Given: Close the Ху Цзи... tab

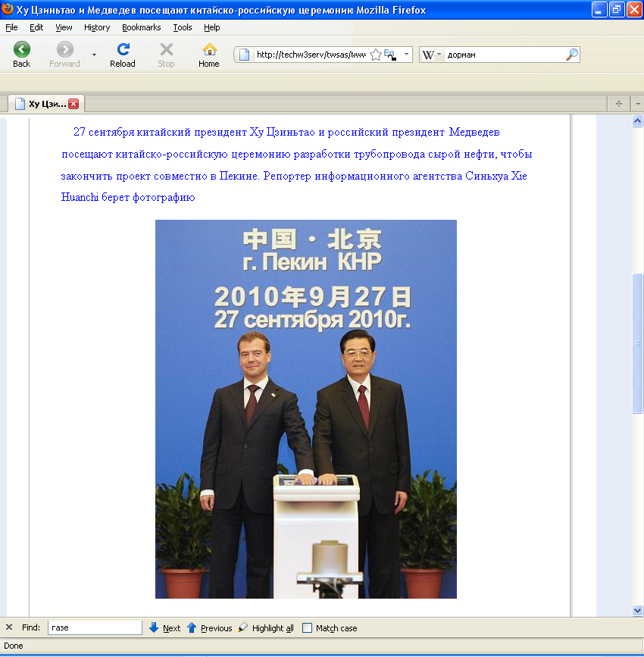Looking at the screenshot, I should 73,104.
